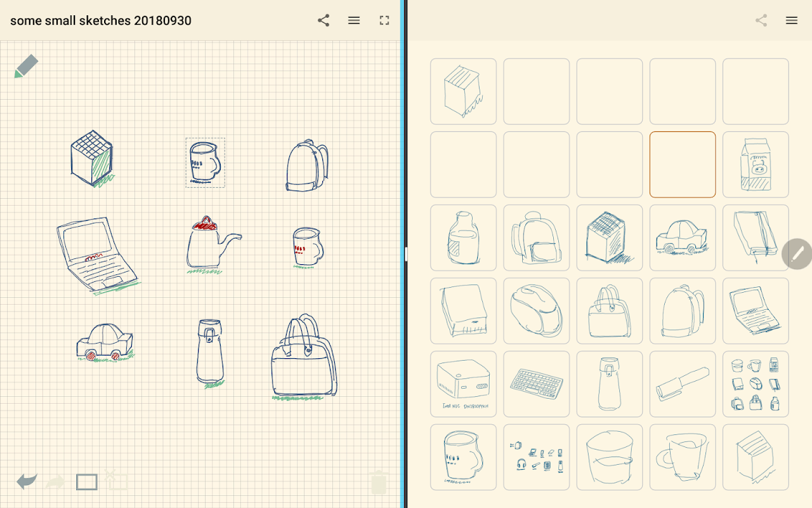Select the pencil tool icon on canvas

click(27, 67)
